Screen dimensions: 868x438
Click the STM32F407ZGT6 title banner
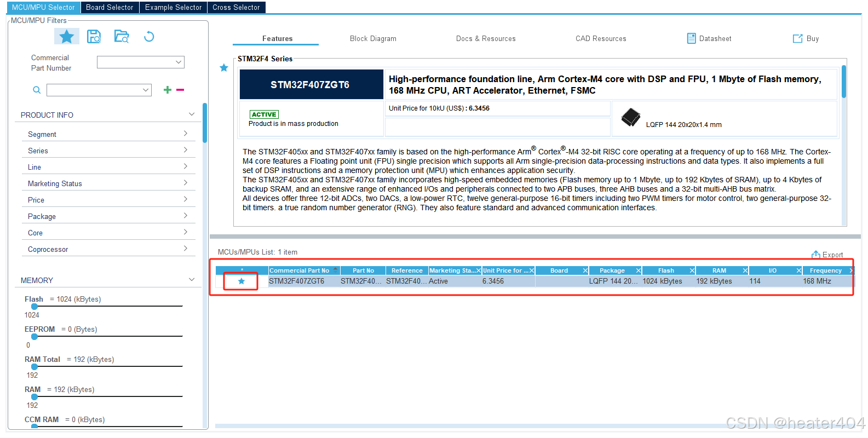click(311, 84)
